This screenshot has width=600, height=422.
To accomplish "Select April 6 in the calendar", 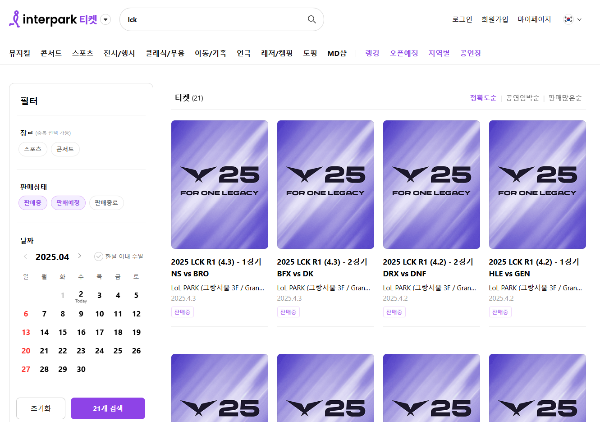I will [x=26, y=314].
